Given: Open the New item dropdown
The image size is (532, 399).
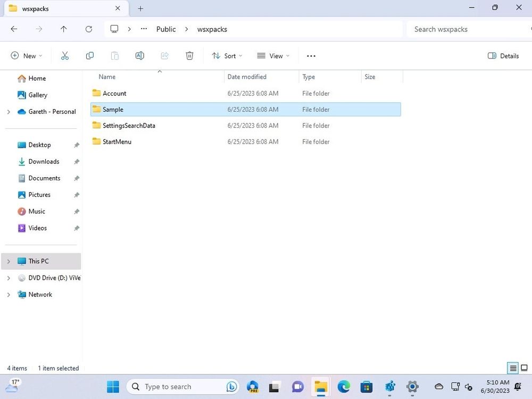Looking at the screenshot, I should tap(27, 56).
